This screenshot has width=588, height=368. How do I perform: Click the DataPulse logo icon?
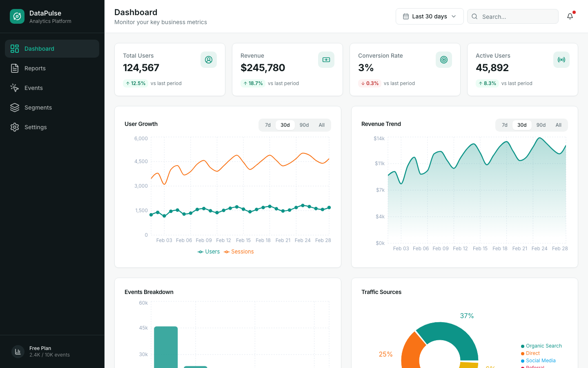17,16
